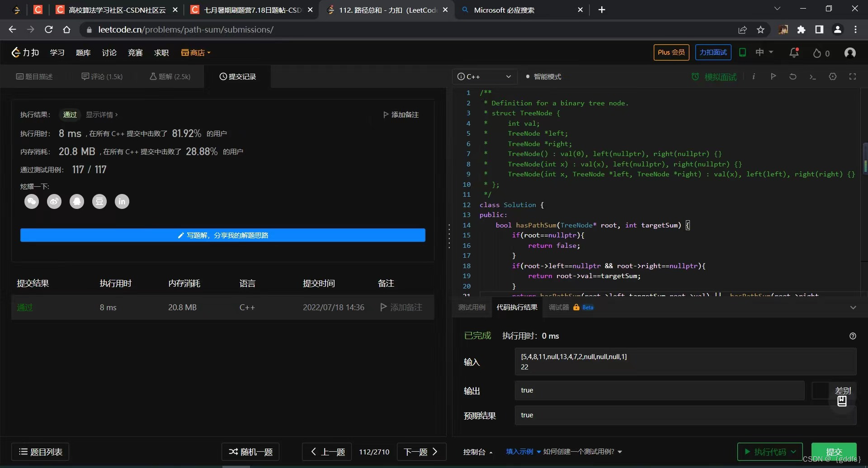
Task: Click the green mobile app icon
Action: coord(742,52)
